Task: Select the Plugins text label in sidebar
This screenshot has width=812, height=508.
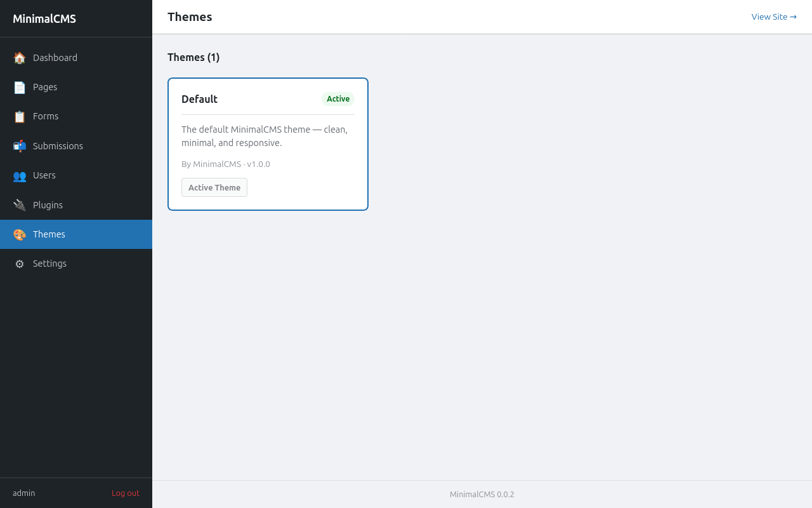Action: click(48, 205)
